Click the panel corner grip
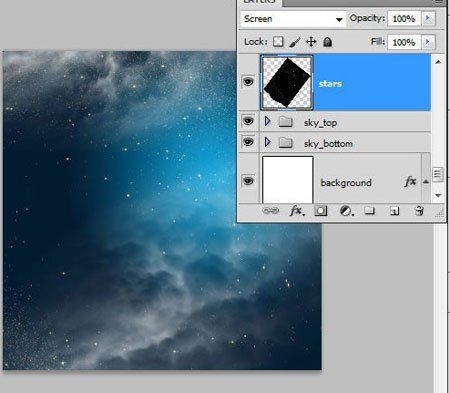This screenshot has width=450, height=393. (441, 213)
